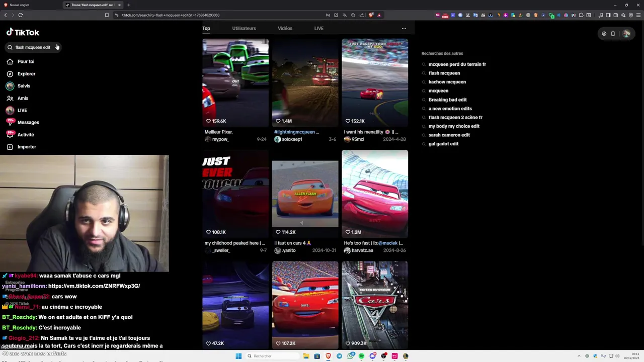Click suggested search gal gadot edit
The width and height of the screenshot is (644, 362).
tap(443, 144)
